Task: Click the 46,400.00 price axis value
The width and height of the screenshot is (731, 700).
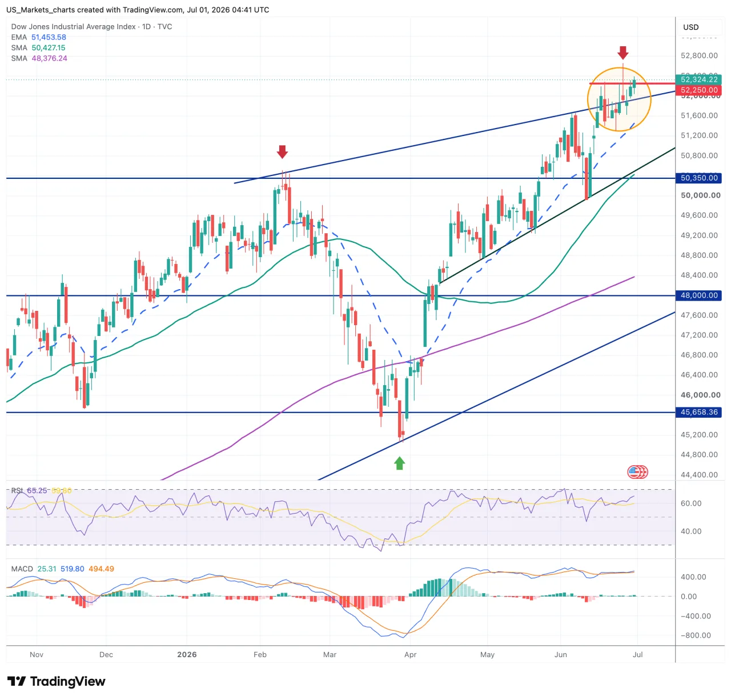Action: [699, 375]
